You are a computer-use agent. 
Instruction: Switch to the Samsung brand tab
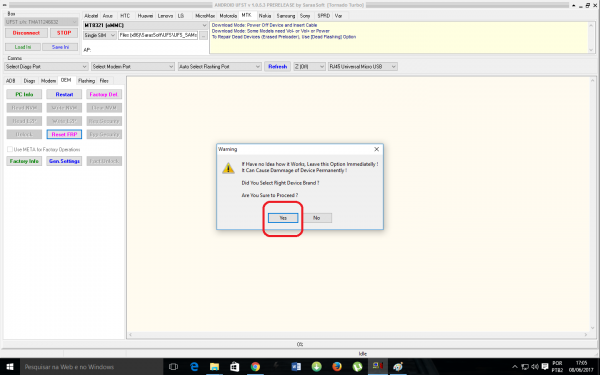[x=285, y=16]
